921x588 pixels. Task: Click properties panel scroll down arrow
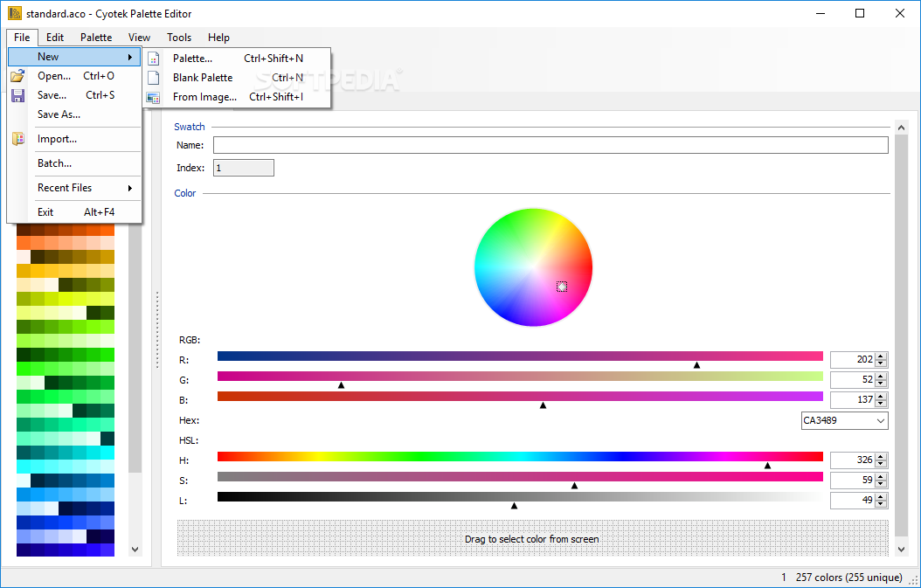(901, 550)
